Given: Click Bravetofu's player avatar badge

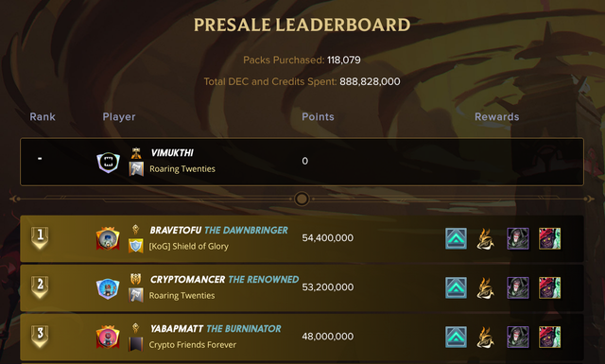Looking at the screenshot, I should pyautogui.click(x=108, y=238).
